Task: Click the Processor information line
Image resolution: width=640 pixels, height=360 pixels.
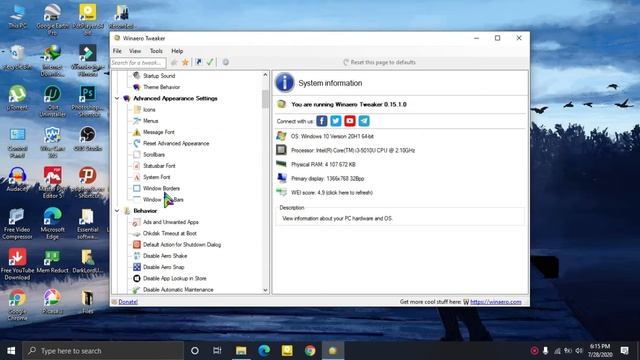Action: coord(353,151)
